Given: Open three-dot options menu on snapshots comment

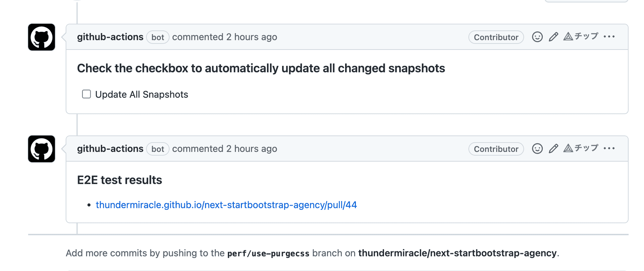Looking at the screenshot, I should (x=609, y=37).
